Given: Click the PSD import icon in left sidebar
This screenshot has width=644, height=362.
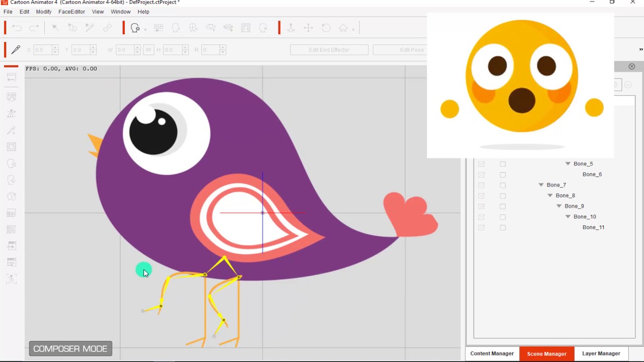Looking at the screenshot, I should [x=11, y=96].
